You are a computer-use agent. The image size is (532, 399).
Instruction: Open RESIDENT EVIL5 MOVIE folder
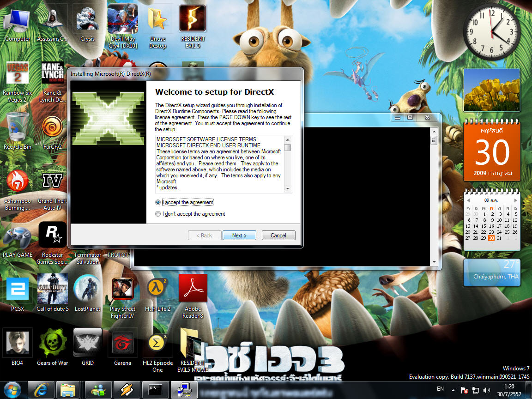click(193, 351)
